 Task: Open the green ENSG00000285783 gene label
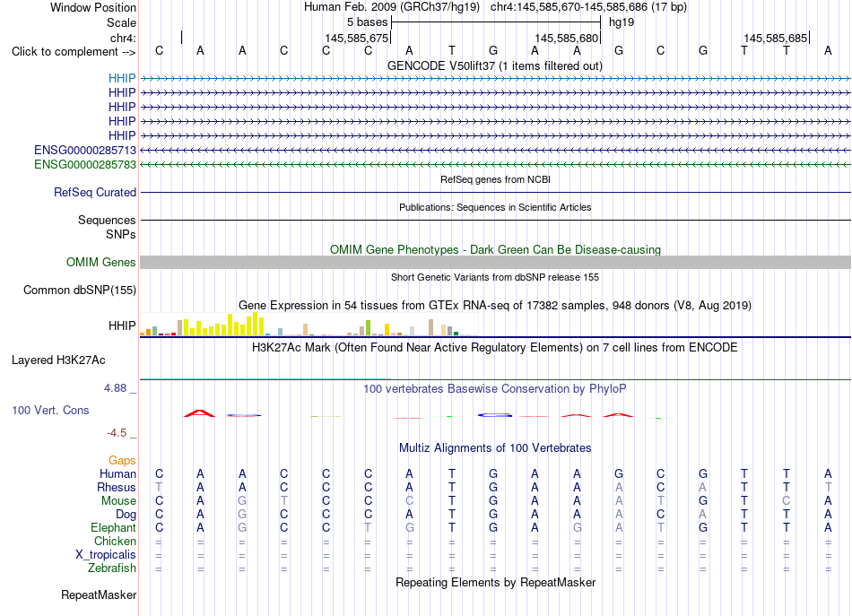pyautogui.click(x=85, y=164)
